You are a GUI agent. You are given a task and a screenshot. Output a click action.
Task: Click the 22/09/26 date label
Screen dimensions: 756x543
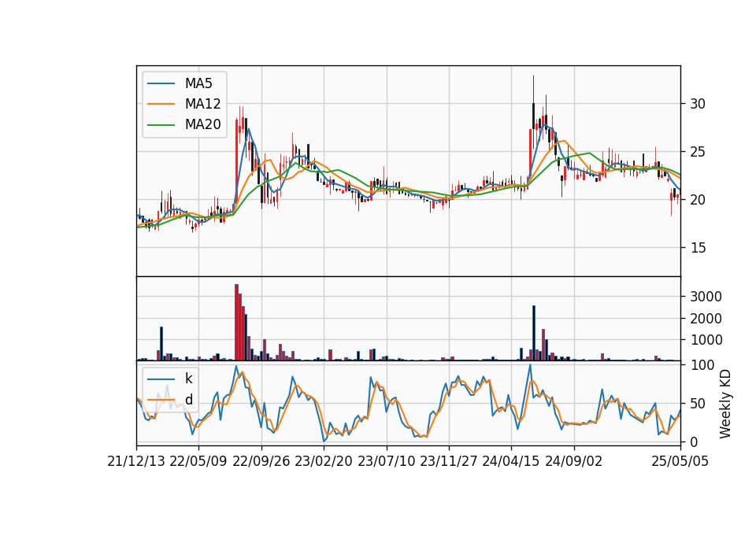click(x=261, y=461)
